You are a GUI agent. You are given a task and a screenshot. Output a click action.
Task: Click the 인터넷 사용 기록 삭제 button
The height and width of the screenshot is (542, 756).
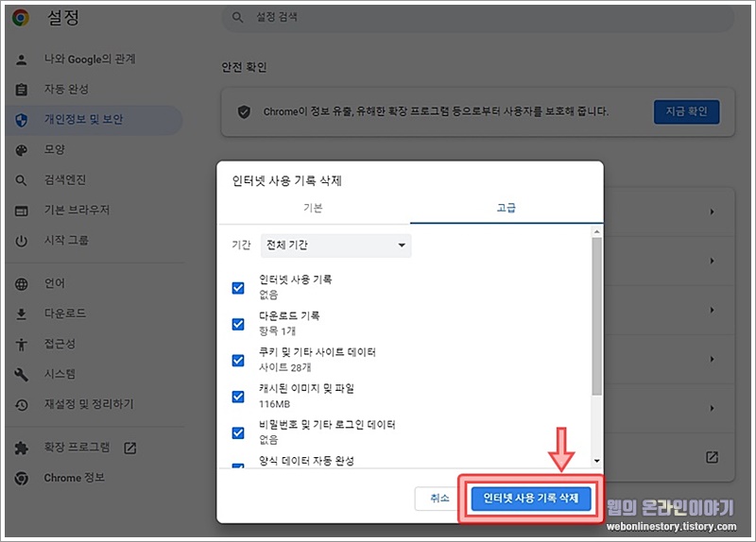coord(531,499)
